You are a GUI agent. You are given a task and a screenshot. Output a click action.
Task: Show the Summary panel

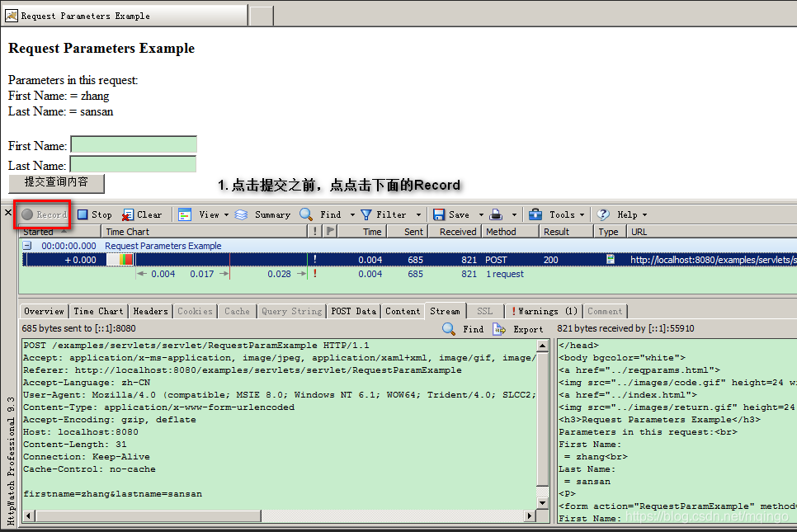[262, 214]
